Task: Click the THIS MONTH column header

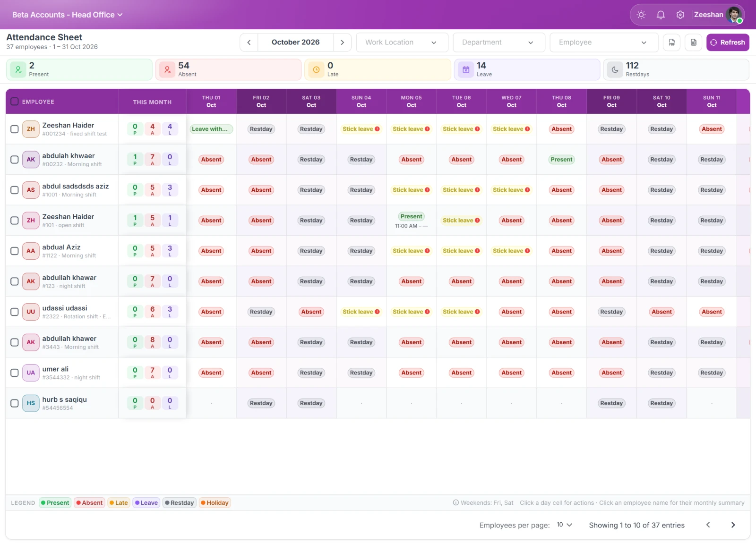Action: (x=152, y=102)
